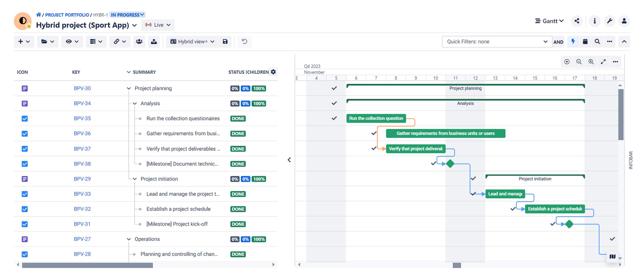
Task: Collapse the Analysis row
Action: [135, 103]
